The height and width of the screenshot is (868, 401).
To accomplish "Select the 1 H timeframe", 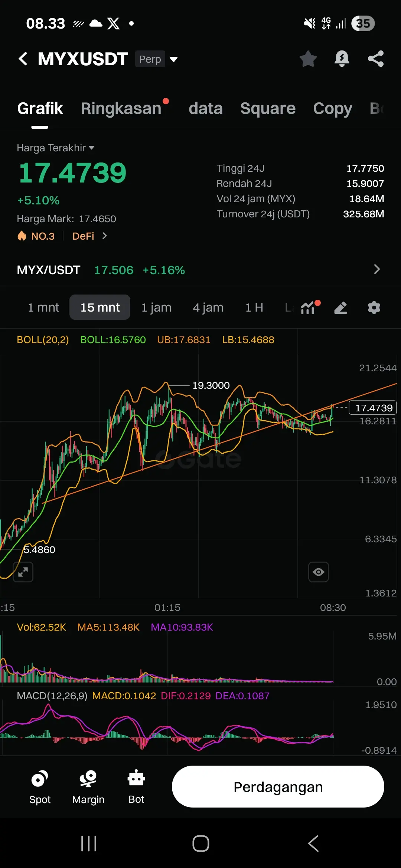I will (254, 307).
